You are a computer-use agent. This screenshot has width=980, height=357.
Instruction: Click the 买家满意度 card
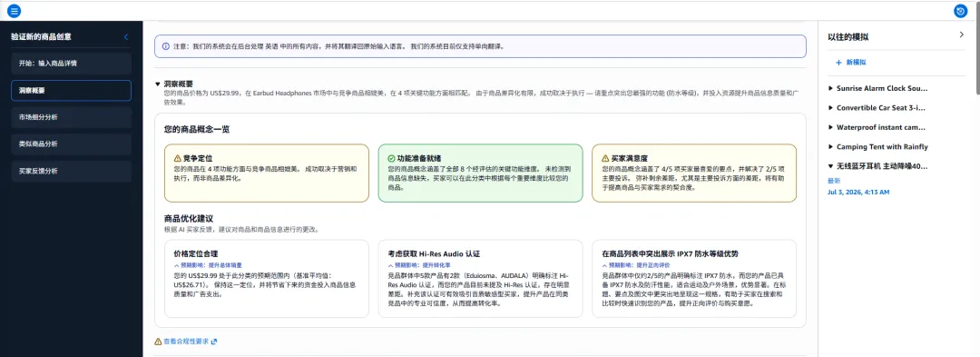coord(694,174)
